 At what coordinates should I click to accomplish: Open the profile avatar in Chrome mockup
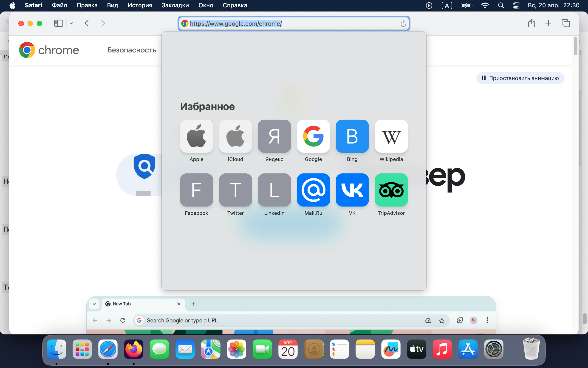[474, 320]
